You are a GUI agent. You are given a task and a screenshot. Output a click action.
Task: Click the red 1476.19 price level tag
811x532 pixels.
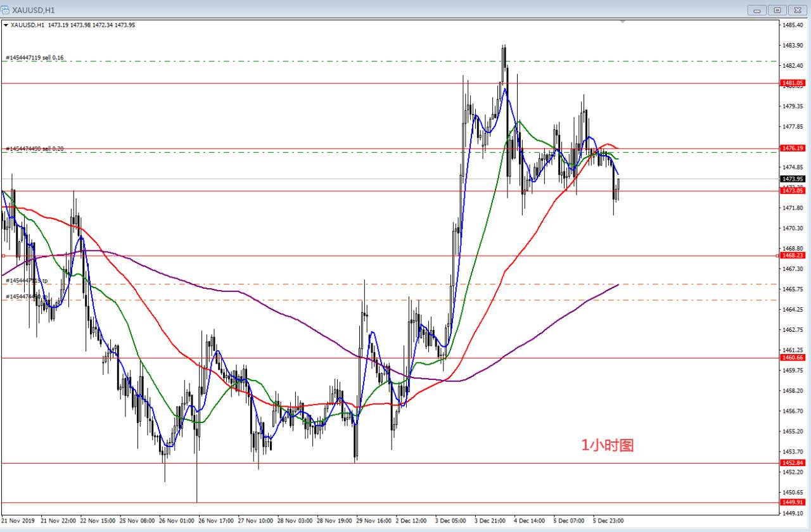[793, 148]
